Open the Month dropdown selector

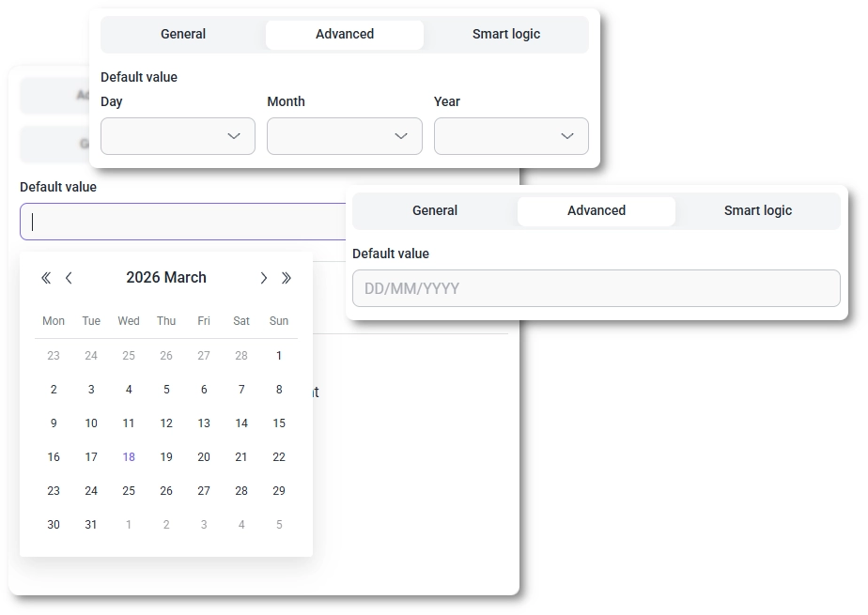tap(344, 136)
